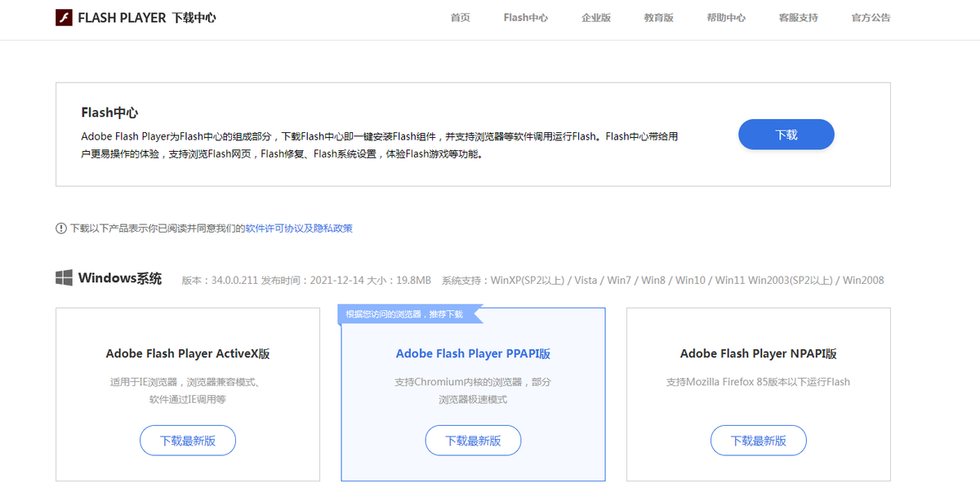Viewport: 980px width, 501px height.
Task: Open the Flash中心 navigation menu item
Action: [525, 16]
